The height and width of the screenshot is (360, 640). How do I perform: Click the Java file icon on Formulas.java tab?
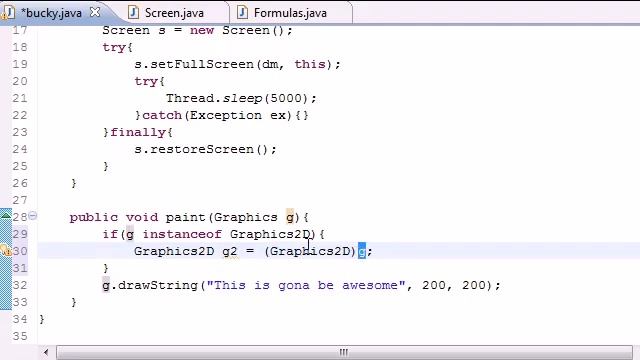242,13
